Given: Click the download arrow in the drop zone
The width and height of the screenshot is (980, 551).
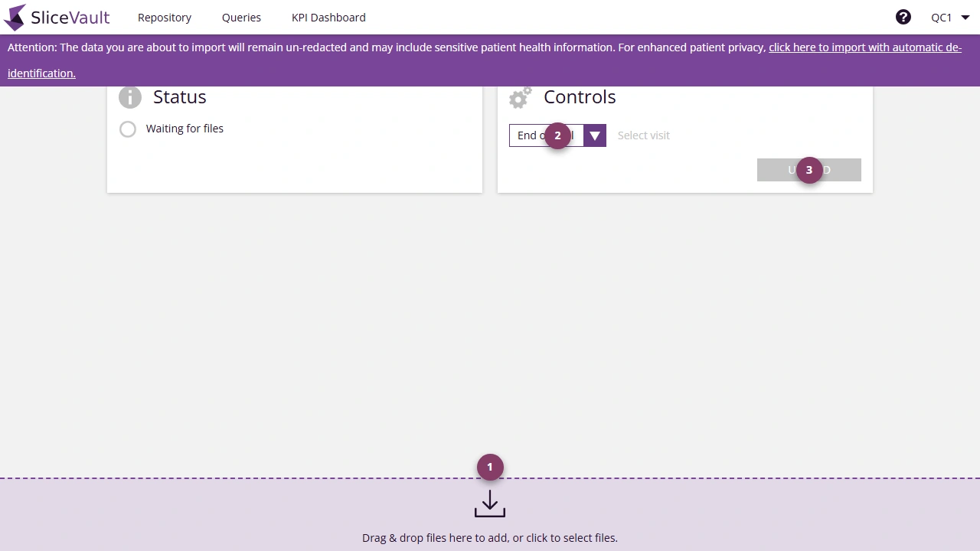Looking at the screenshot, I should [489, 504].
